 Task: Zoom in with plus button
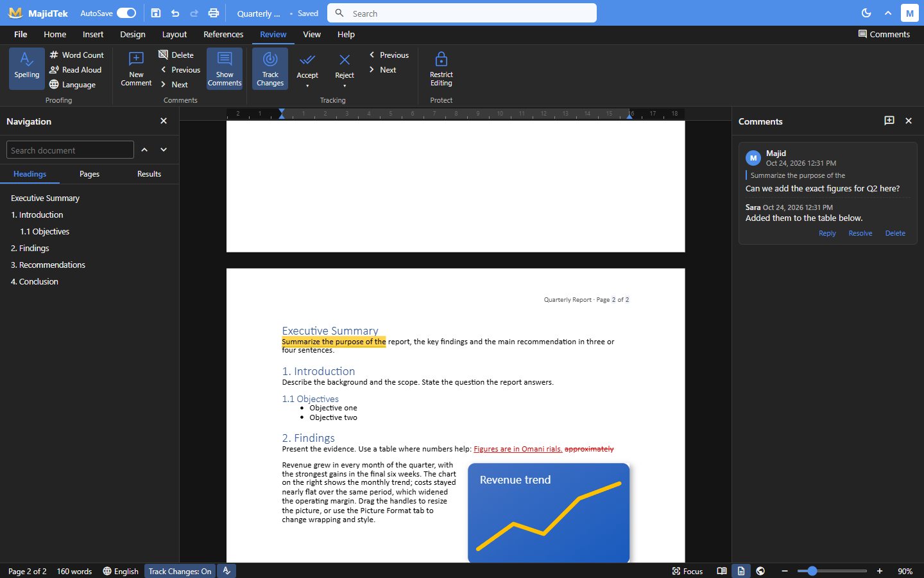tap(880, 571)
